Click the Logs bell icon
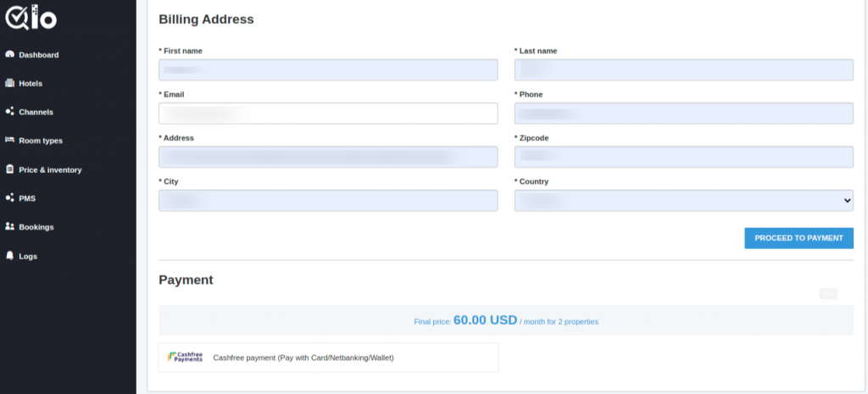Image resolution: width=868 pixels, height=394 pixels. pos(9,256)
